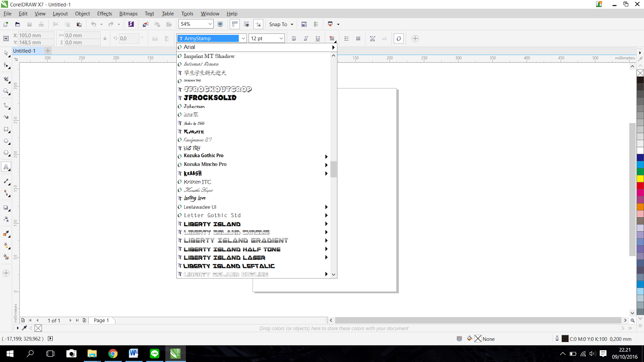Image resolution: width=644 pixels, height=362 pixels.
Task: Pick the red swatch in color palette
Action: (x=640, y=185)
